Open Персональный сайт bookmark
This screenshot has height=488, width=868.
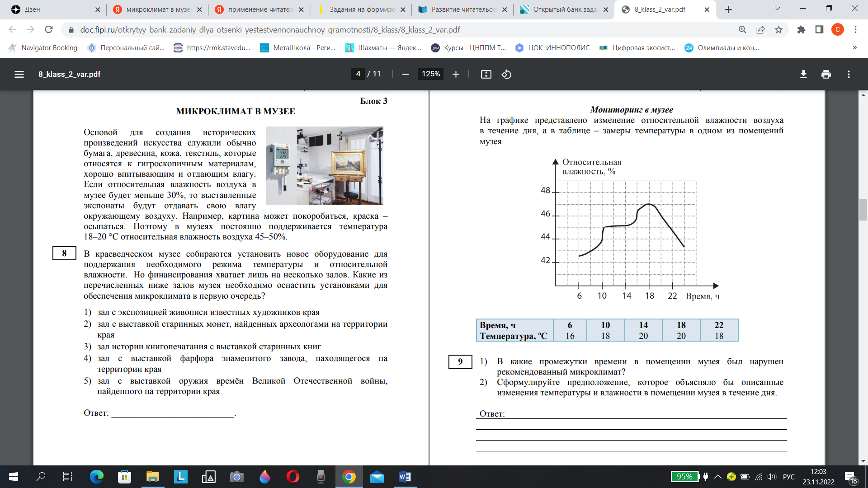[126, 47]
